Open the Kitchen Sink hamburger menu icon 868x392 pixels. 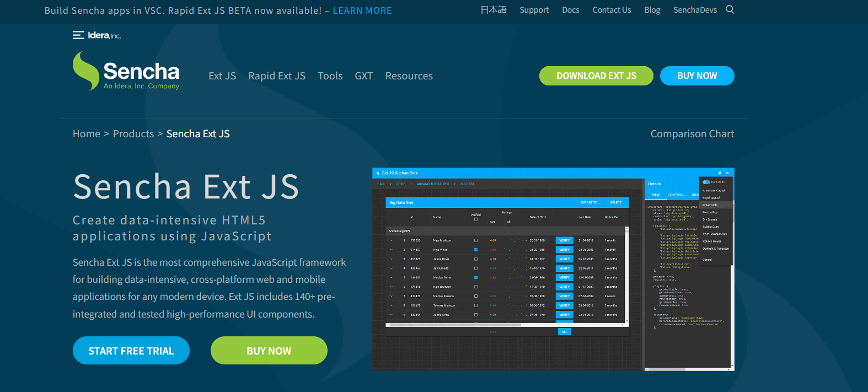(727, 173)
